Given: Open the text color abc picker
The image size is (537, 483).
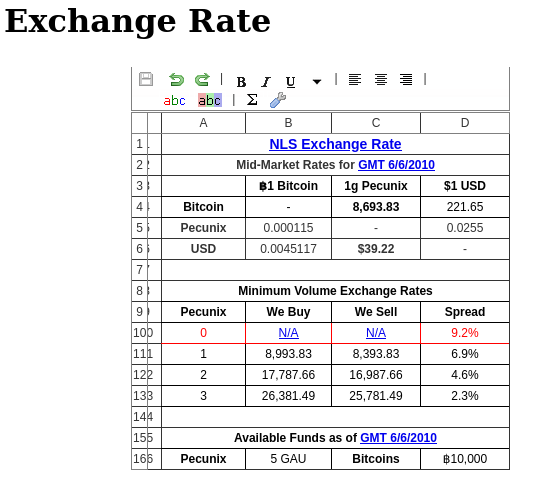Looking at the screenshot, I should click(174, 100).
